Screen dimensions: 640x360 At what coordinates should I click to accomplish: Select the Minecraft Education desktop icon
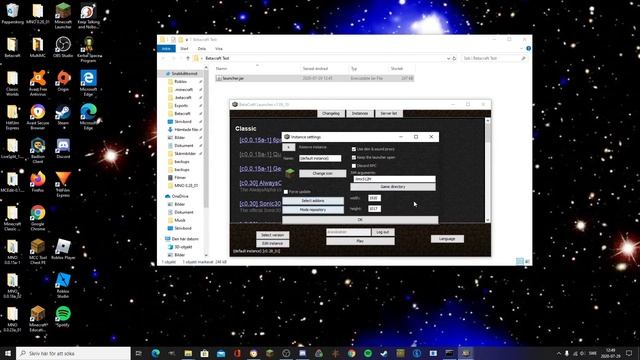(38, 318)
